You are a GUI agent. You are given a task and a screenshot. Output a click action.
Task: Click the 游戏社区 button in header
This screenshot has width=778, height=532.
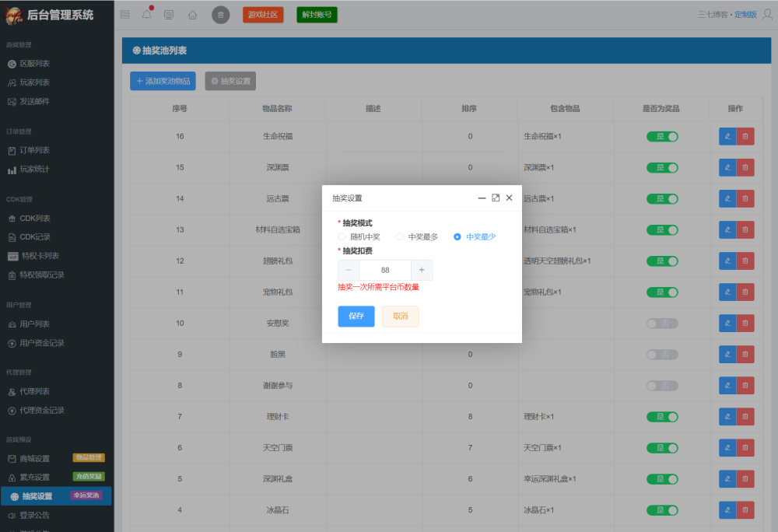[262, 15]
